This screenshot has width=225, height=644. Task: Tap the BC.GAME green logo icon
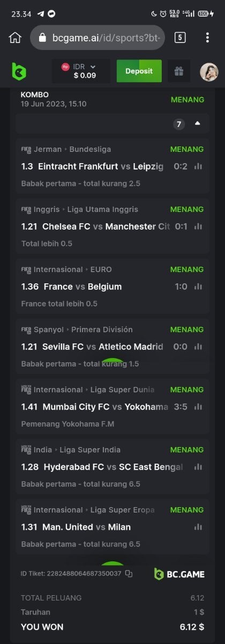(19, 71)
